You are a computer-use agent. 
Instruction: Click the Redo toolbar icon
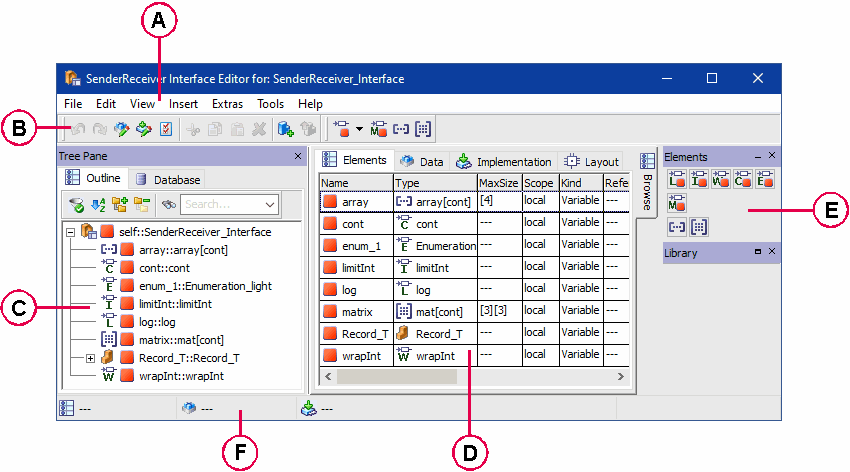pyautogui.click(x=100, y=129)
